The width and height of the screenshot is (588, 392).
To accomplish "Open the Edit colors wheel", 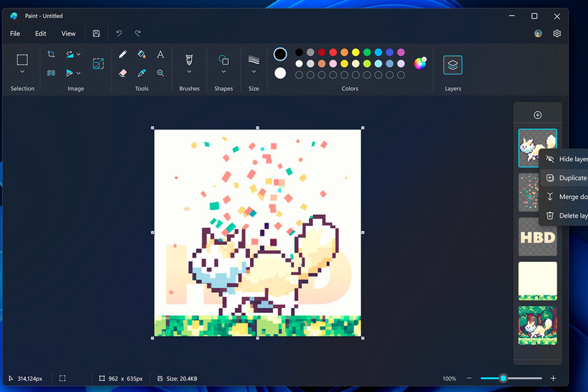I will (420, 64).
